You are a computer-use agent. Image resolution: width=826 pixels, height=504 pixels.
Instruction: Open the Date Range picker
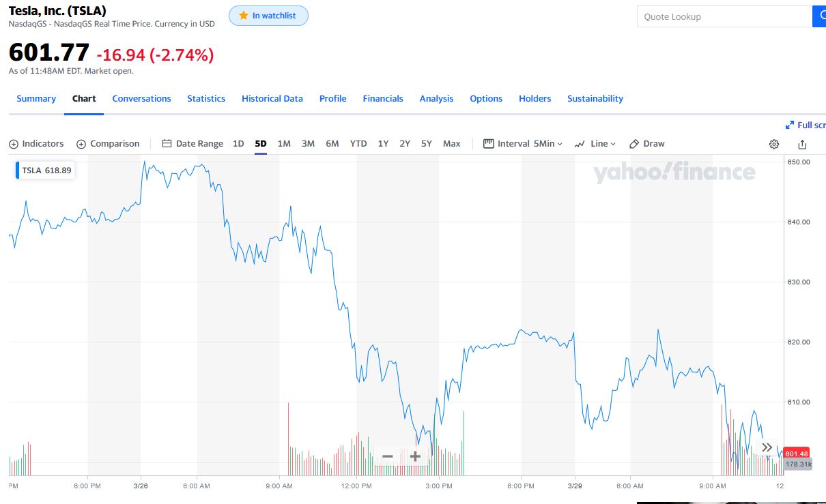(x=193, y=144)
